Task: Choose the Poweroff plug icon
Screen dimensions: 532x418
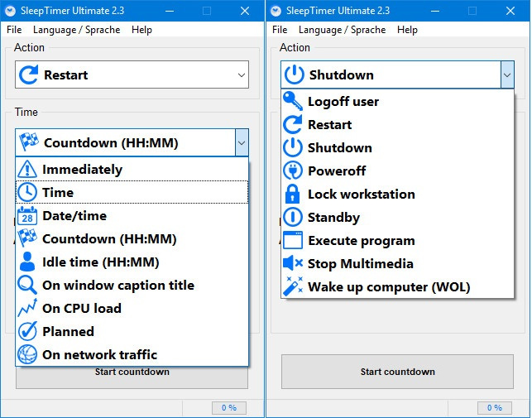Action: tap(292, 171)
